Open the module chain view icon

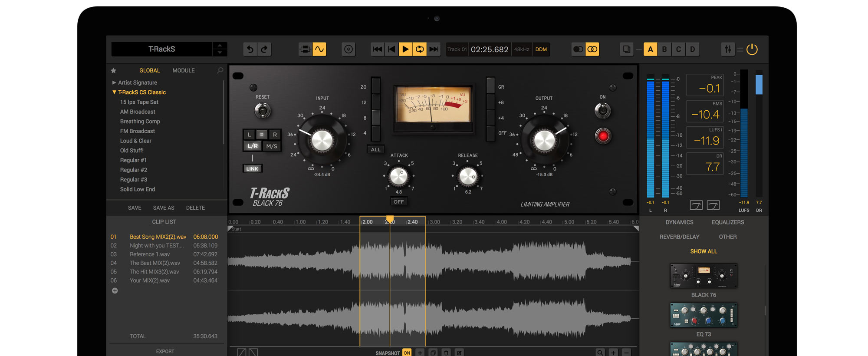coord(305,49)
